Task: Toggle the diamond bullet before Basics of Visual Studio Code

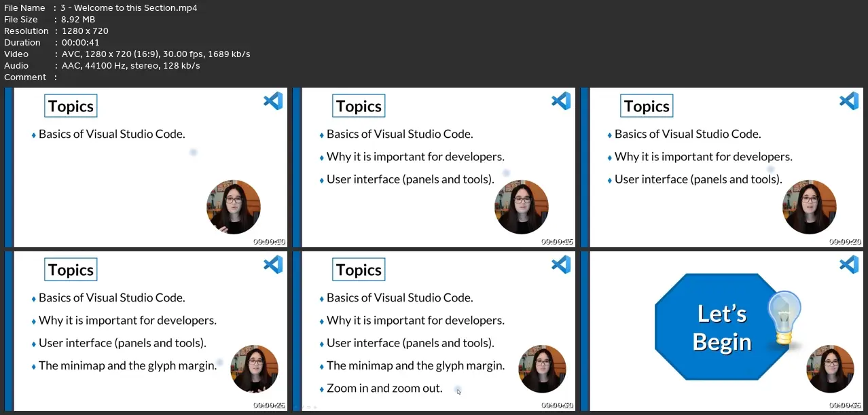Action: pyautogui.click(x=33, y=134)
